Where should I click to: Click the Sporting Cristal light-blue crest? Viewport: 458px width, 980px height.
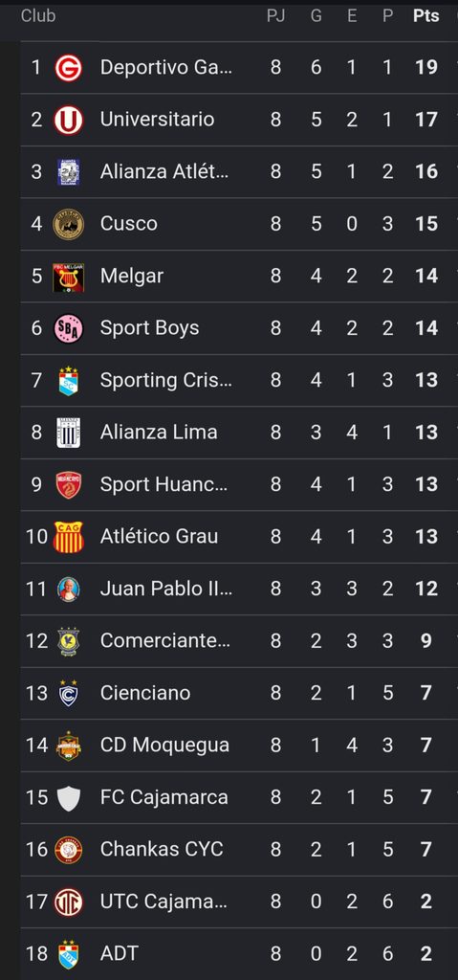pos(68,381)
